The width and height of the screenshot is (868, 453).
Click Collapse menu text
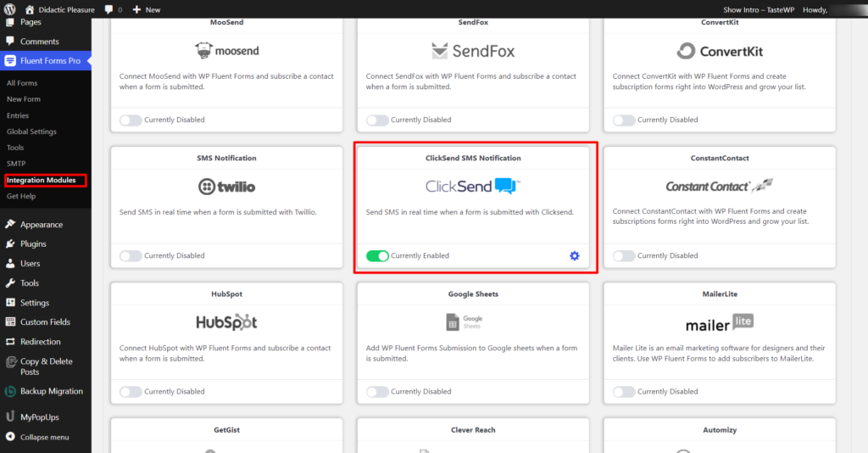pos(45,437)
